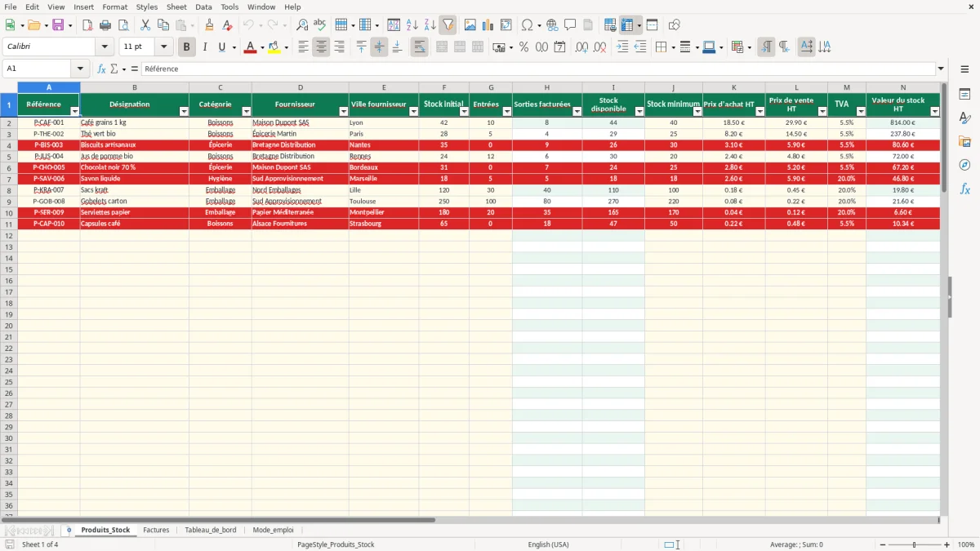Switch to Tableau_de_bord sheet tab
The width and height of the screenshot is (980, 551).
click(211, 530)
